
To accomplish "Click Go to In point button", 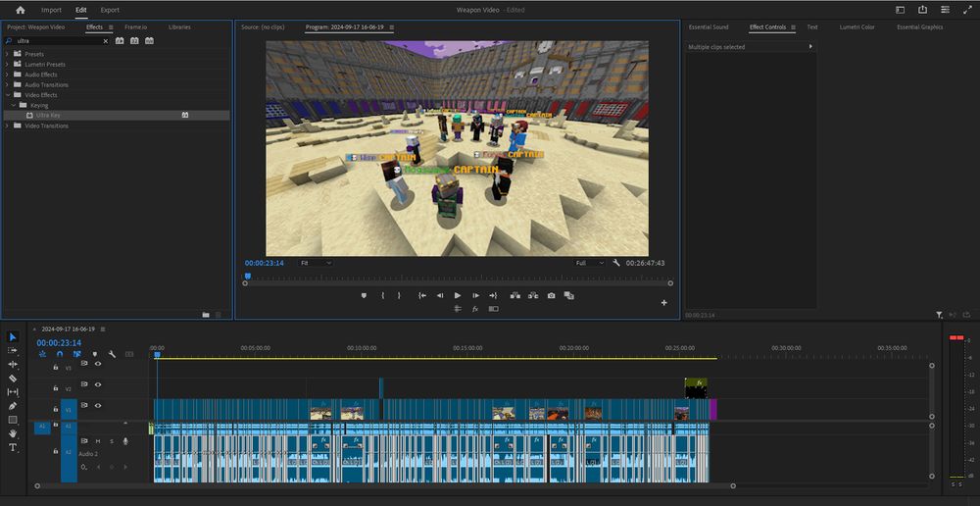I will coord(422,295).
